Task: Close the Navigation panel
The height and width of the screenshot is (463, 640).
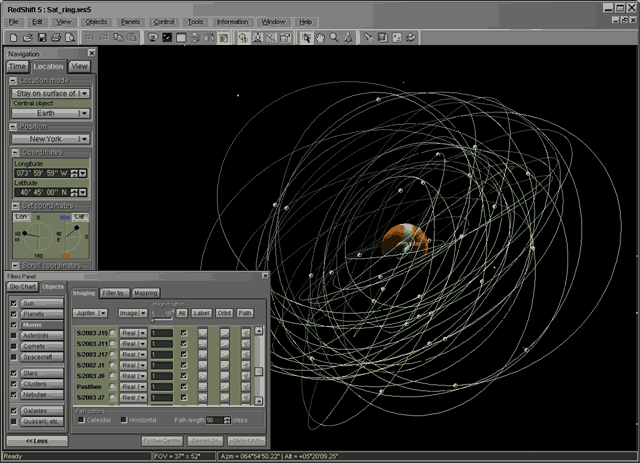Action: [x=92, y=53]
